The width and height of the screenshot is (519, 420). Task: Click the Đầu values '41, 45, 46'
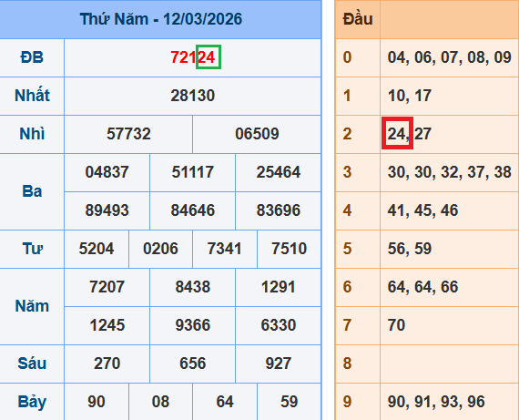pos(422,210)
